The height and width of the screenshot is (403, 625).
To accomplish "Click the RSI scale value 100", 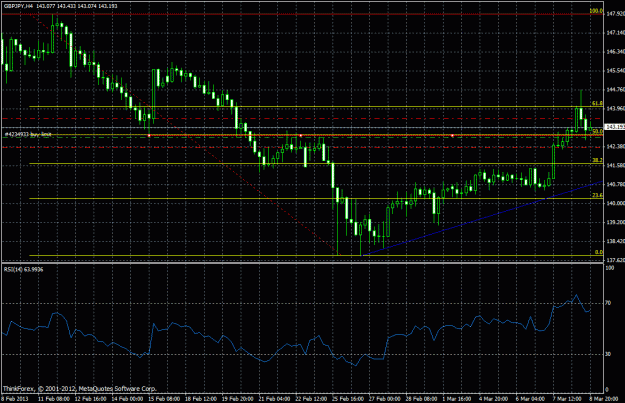I will click(610, 268).
